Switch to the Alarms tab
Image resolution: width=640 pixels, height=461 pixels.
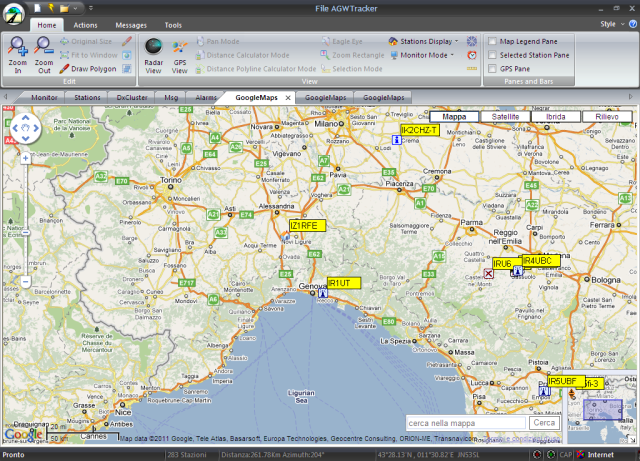(206, 98)
